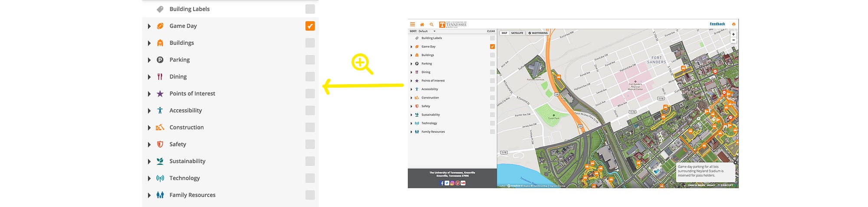Uncheck the Game Day checkbox in enlarged panel

pos(310,26)
